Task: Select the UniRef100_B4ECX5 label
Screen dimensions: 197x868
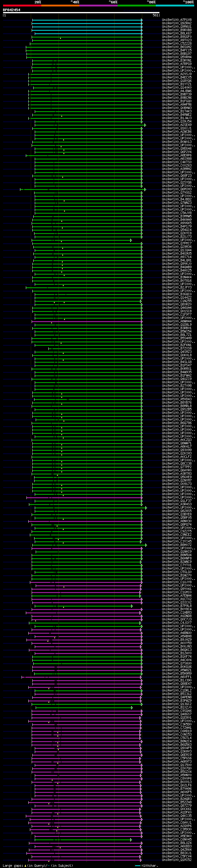Action: [x=177, y=78]
